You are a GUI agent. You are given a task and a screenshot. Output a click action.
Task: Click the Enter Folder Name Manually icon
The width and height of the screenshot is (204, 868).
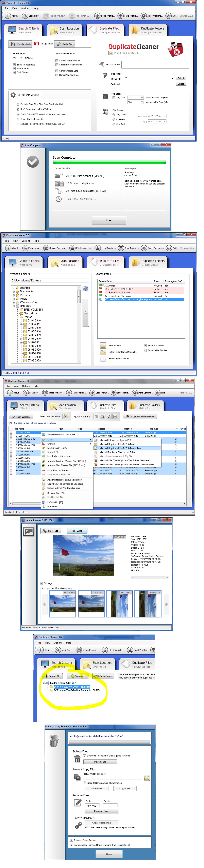click(x=103, y=352)
